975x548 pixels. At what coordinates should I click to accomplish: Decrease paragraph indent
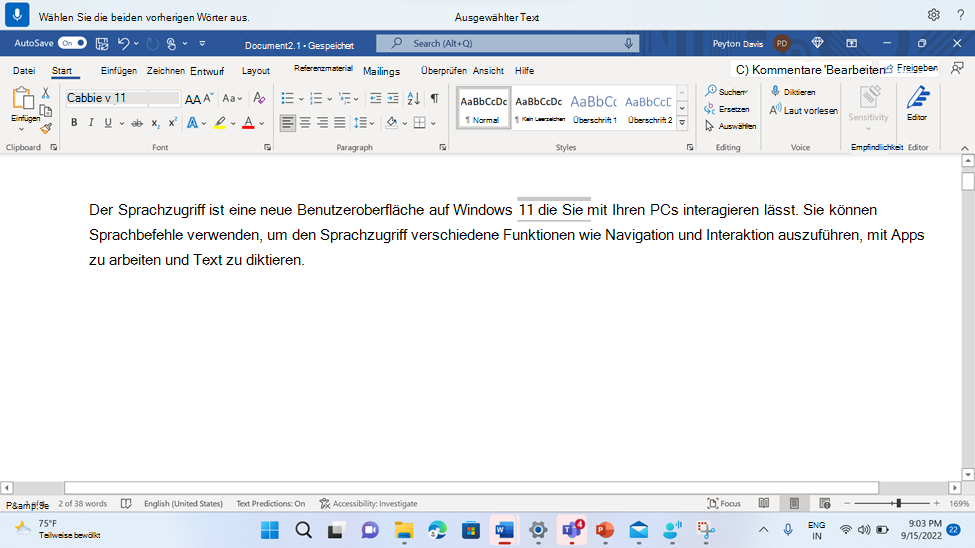tap(376, 98)
